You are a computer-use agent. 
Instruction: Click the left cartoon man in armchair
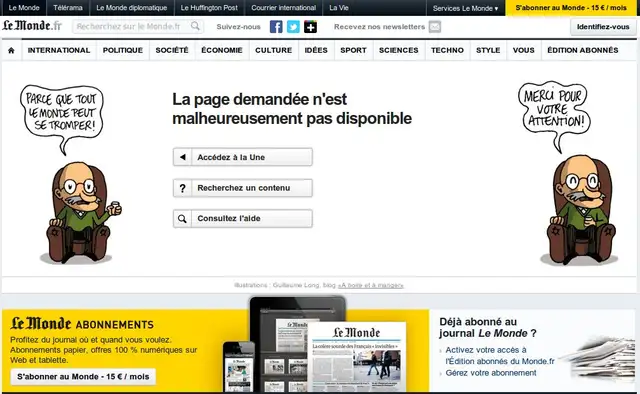tap(80, 212)
